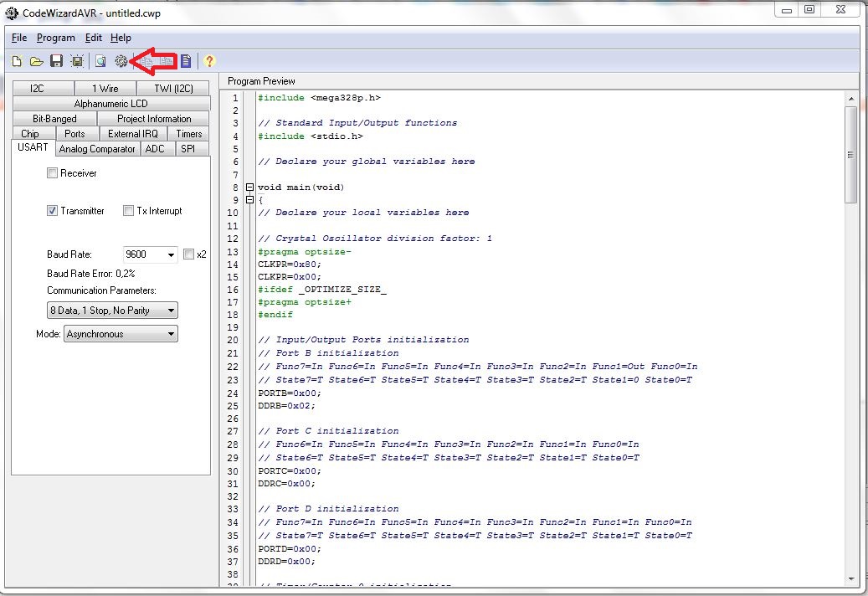Enable the Receiver checkbox

(x=52, y=173)
